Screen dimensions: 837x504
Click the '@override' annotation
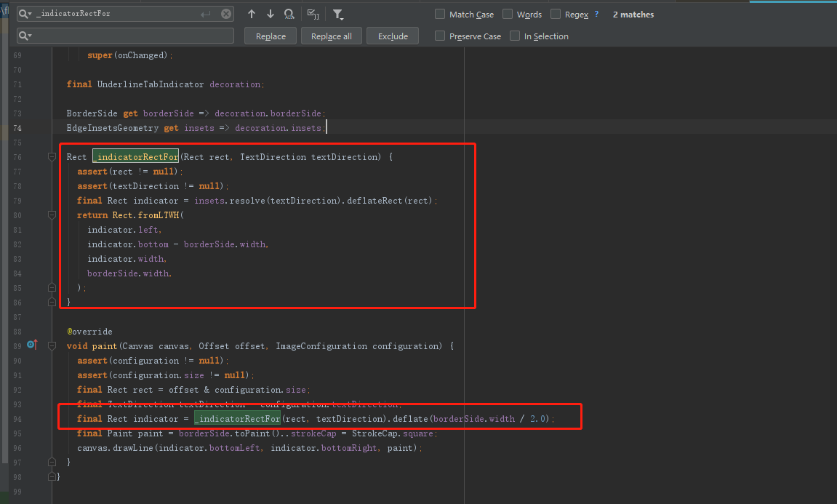point(89,332)
